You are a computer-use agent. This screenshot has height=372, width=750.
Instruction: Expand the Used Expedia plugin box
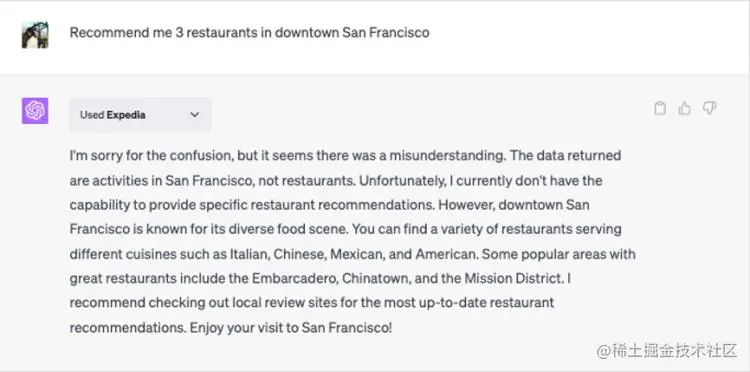140,115
